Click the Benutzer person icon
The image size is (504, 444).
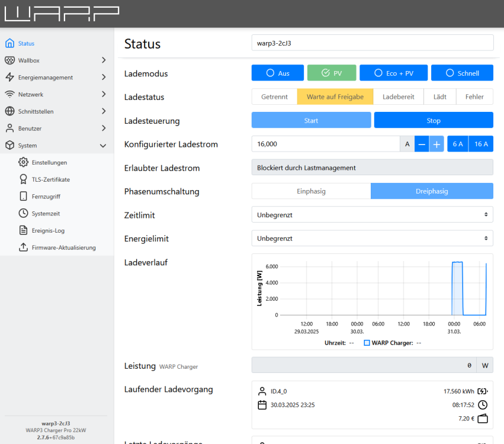click(x=9, y=128)
